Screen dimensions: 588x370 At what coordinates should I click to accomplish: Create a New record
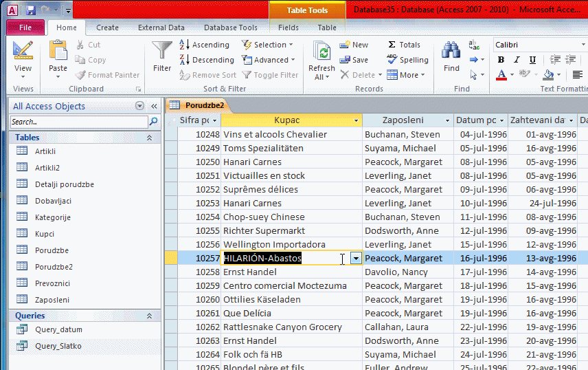click(x=354, y=45)
